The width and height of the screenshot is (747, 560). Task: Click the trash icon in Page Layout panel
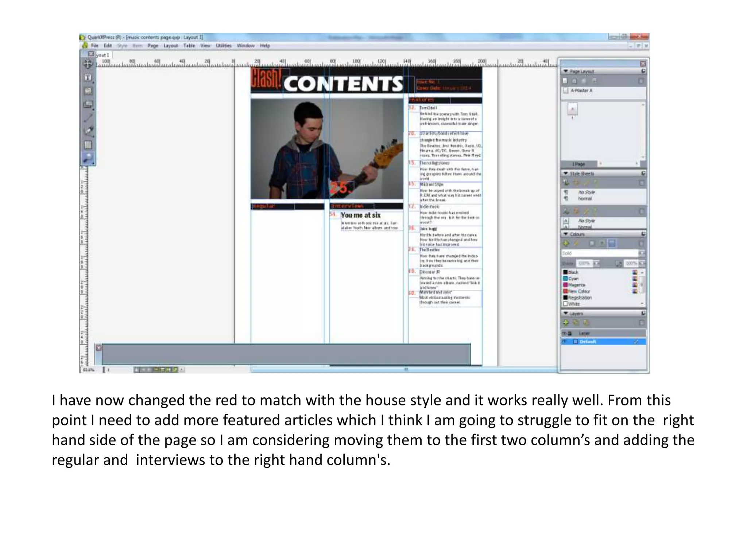tap(641, 81)
